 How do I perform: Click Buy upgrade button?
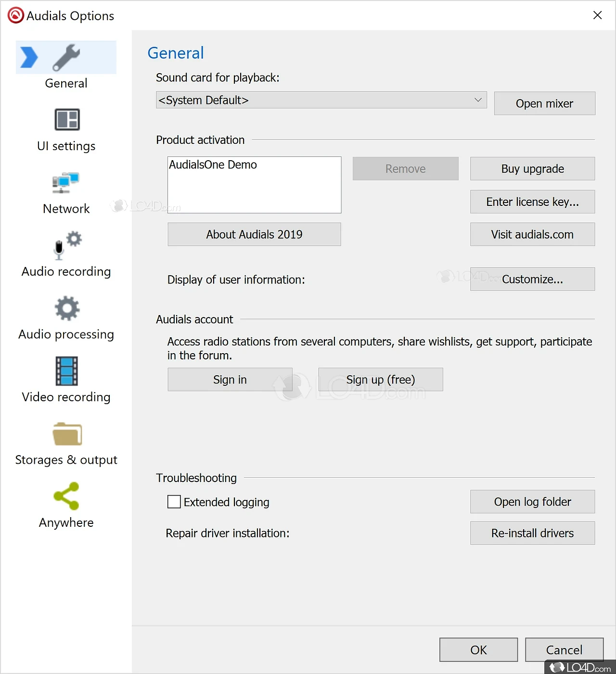(x=533, y=169)
